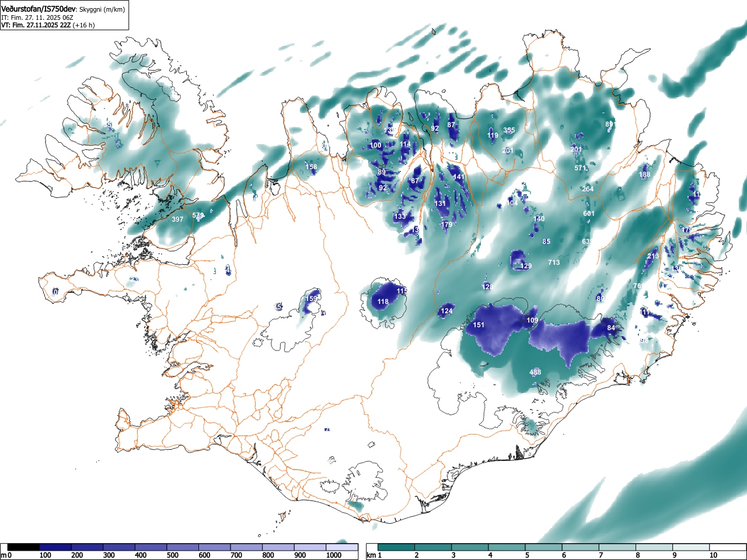This screenshot has height=560, width=747.
Task: Click the visibility value 264 on map
Action: (588, 188)
